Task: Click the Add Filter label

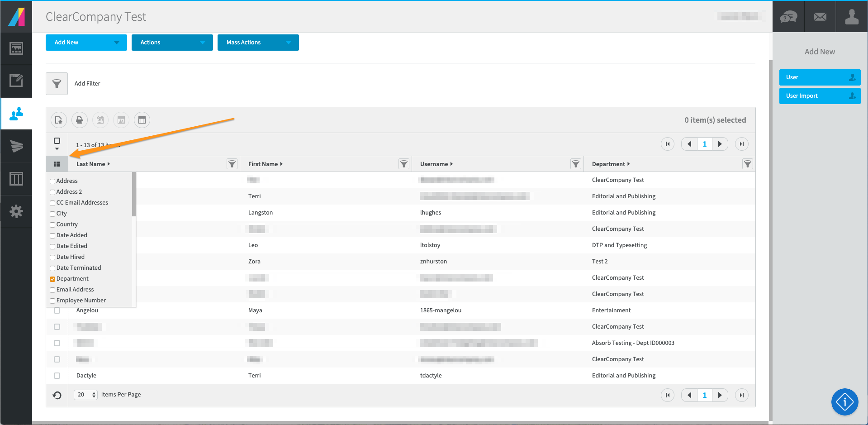Action: point(87,84)
